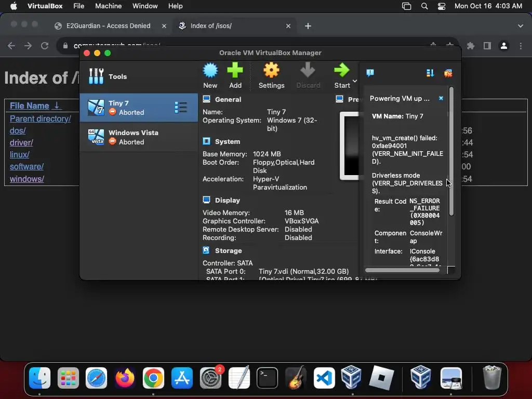
Task: Open the Parent directory link
Action: coord(40,119)
